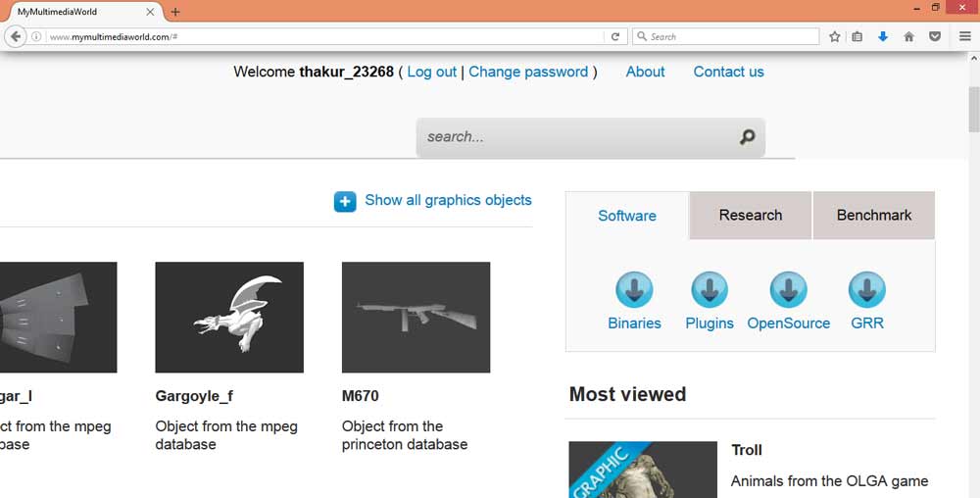
Task: Click the magnifier icon in site search
Action: coord(747,137)
